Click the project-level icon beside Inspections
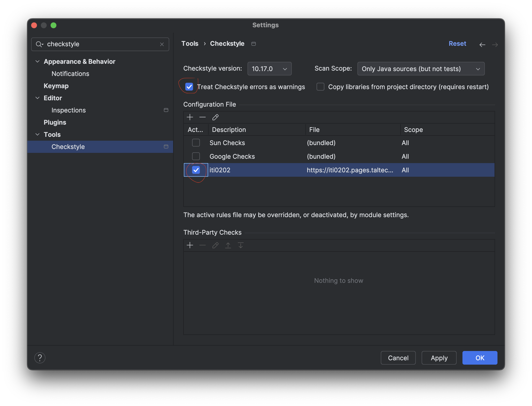Screen dimensions: 532x406 coord(166,110)
